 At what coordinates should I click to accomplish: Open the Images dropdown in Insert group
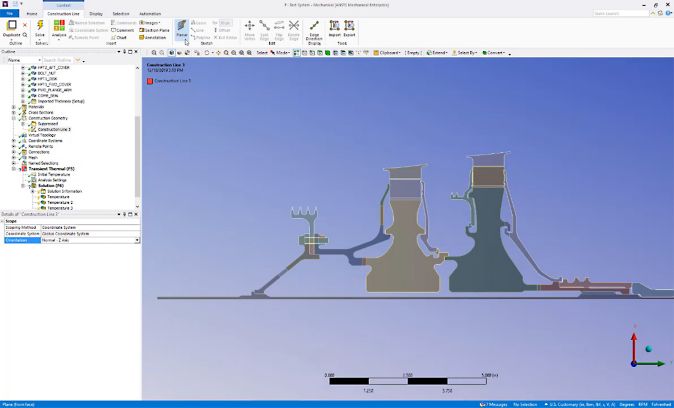(150, 22)
